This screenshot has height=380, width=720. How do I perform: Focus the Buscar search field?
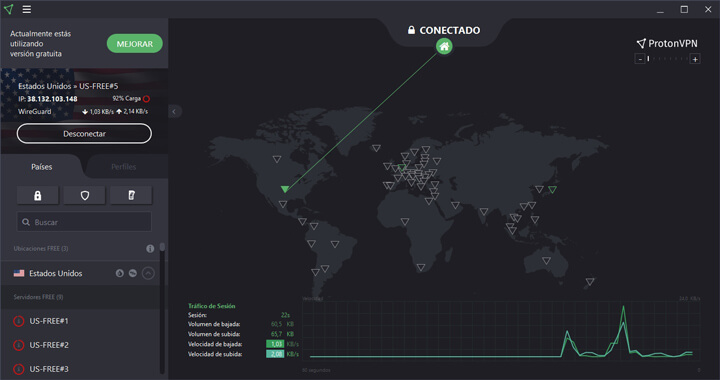click(x=84, y=222)
